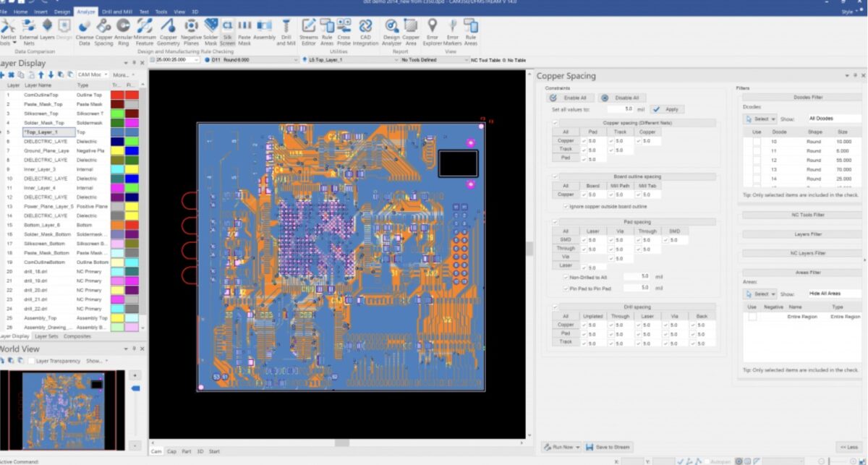Select the Solder Mask check
868x465 pixels.
210,32
